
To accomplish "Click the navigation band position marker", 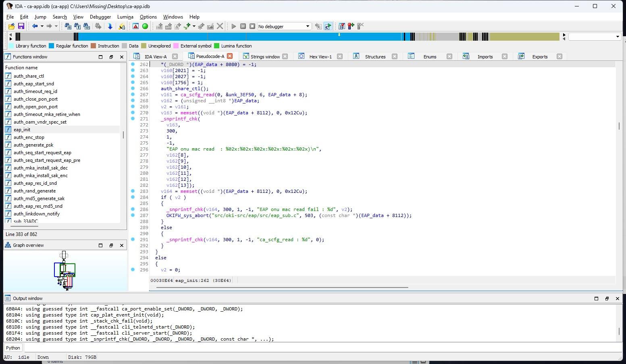I will 339,35.
